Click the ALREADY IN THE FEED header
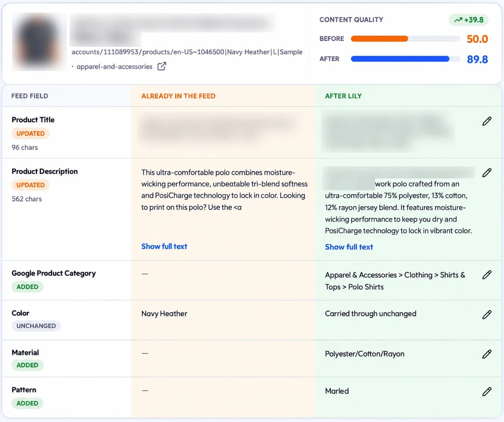This screenshot has height=422, width=504. coord(178,96)
